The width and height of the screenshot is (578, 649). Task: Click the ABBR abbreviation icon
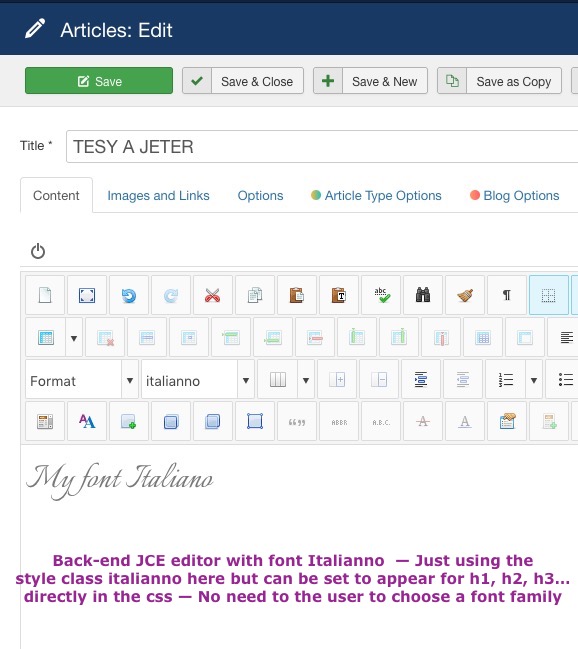339,421
